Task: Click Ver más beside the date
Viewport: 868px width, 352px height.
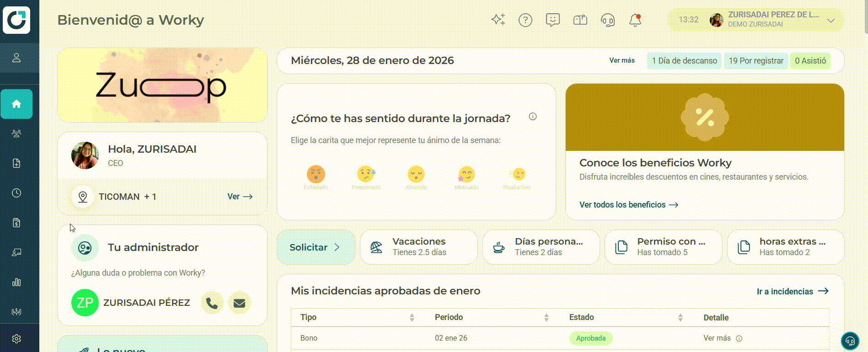Action: click(x=622, y=60)
